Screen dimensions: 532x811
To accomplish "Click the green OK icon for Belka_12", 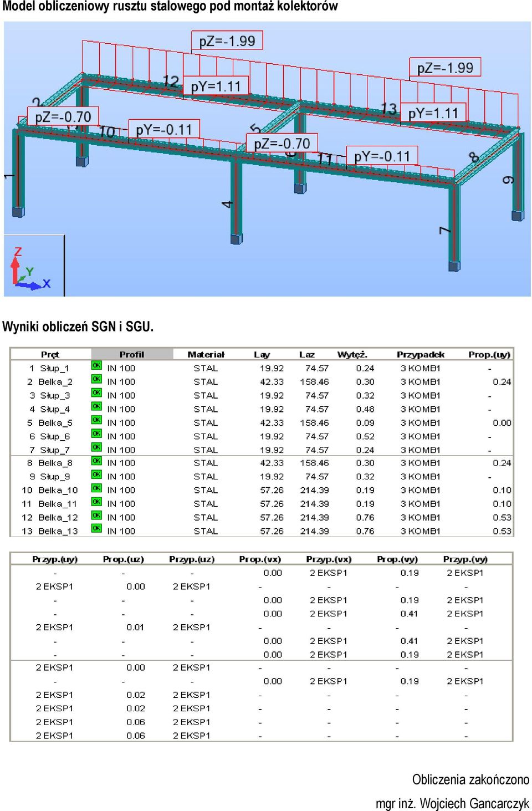I will point(96,515).
